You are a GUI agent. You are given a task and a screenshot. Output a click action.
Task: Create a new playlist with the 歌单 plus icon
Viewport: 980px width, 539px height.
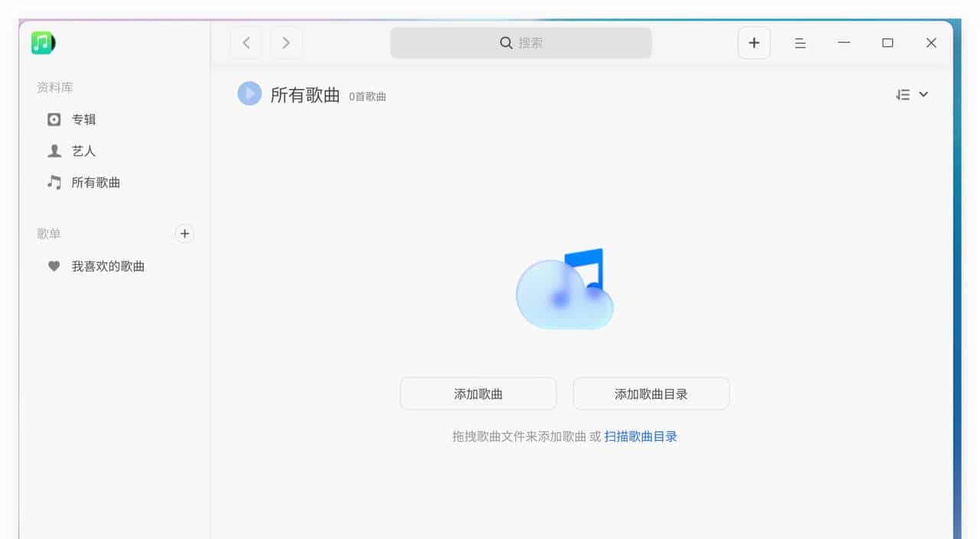(x=185, y=234)
